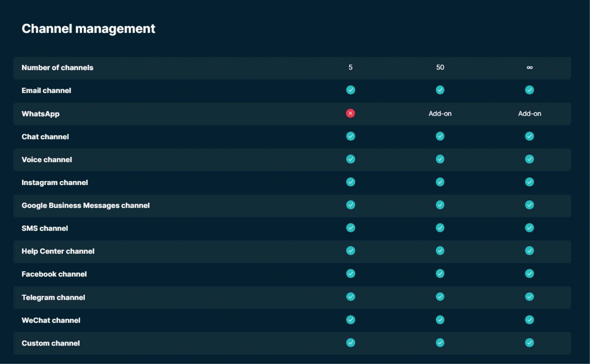Click the Email channel checkmark in first column
The width and height of the screenshot is (590, 364).
[x=351, y=90]
